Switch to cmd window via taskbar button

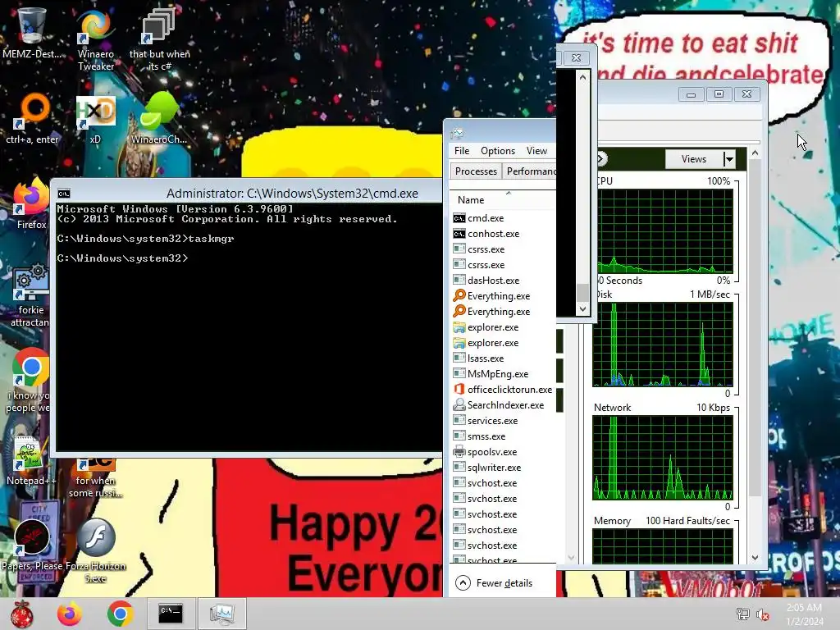171,614
